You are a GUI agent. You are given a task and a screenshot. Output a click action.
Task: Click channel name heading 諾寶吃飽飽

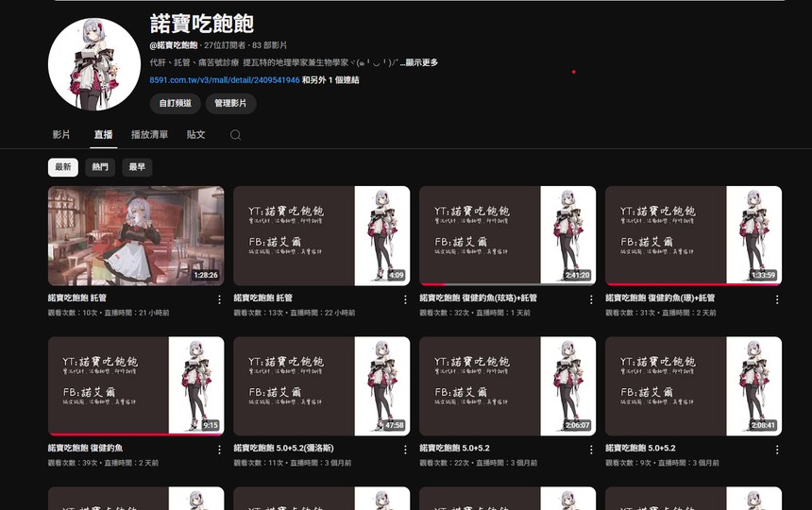tap(202, 24)
